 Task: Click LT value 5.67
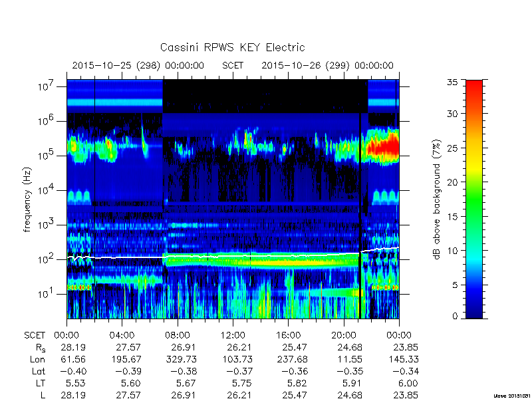(186, 383)
